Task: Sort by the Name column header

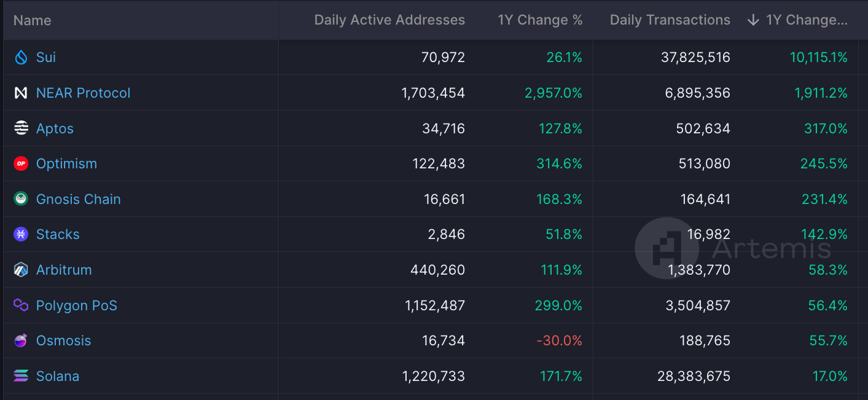Action: (33, 20)
